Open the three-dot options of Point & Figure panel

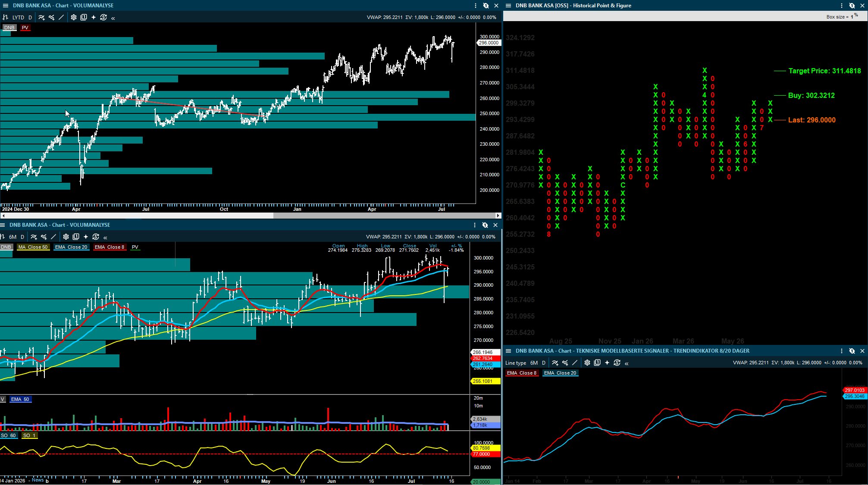(842, 6)
